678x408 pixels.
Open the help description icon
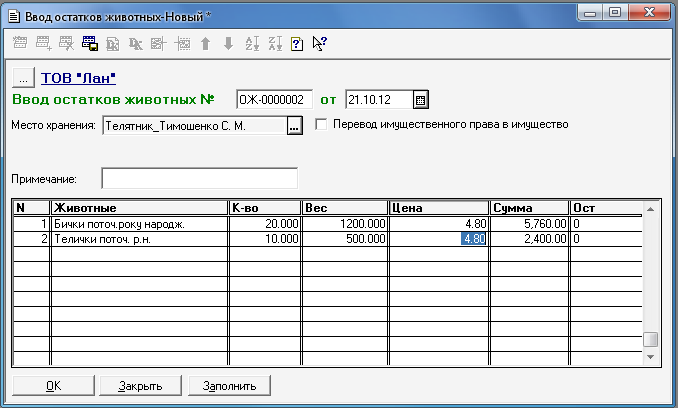pyautogui.click(x=297, y=44)
